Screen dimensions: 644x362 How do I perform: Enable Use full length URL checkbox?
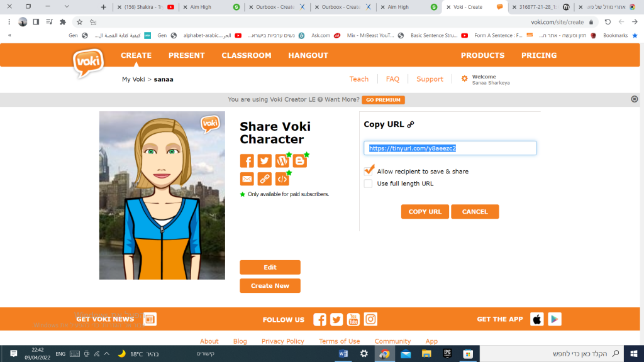click(368, 184)
